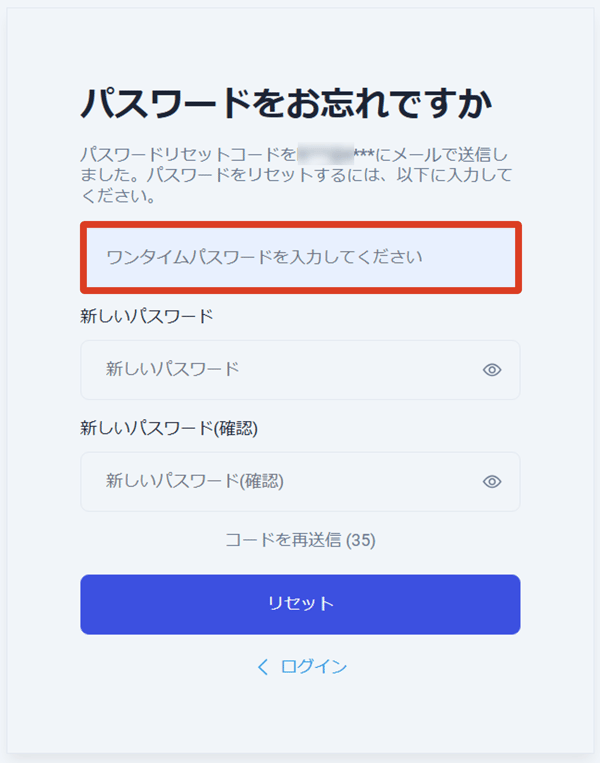This screenshot has width=600, height=763.
Task: Click the 新しいパスワード(確認) field label
Action: point(168,428)
